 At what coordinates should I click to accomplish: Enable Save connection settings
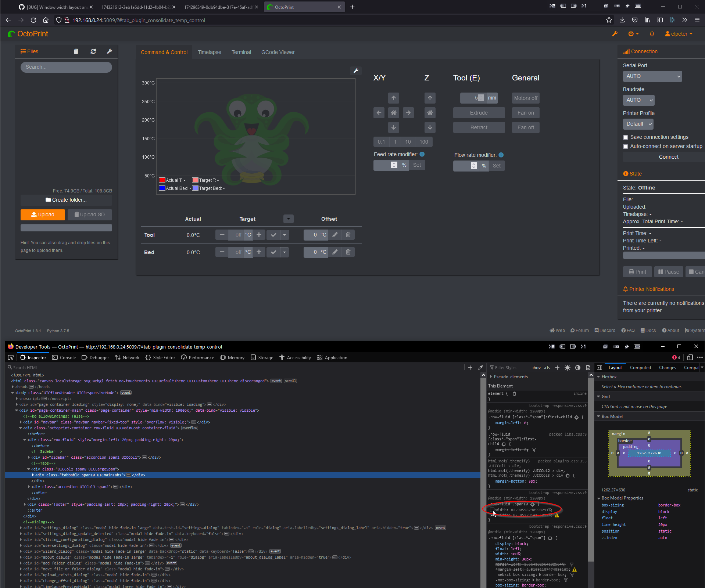coord(626,137)
